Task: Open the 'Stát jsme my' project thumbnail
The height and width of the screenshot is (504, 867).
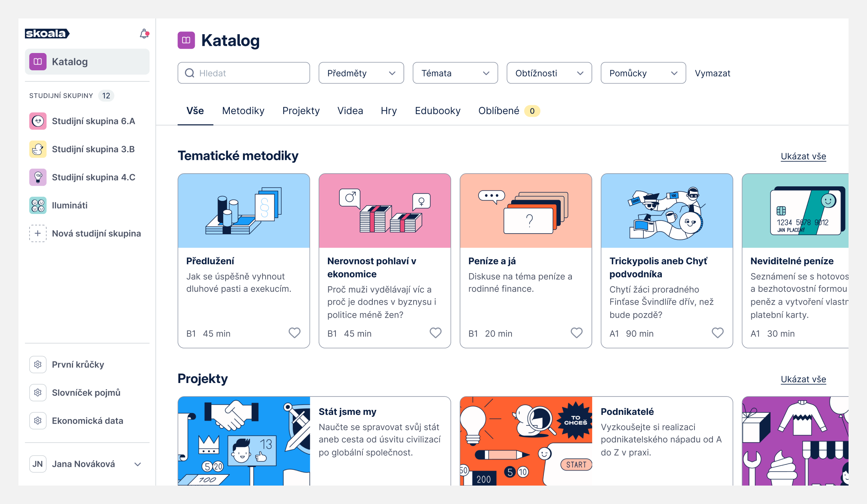Action: tap(243, 441)
